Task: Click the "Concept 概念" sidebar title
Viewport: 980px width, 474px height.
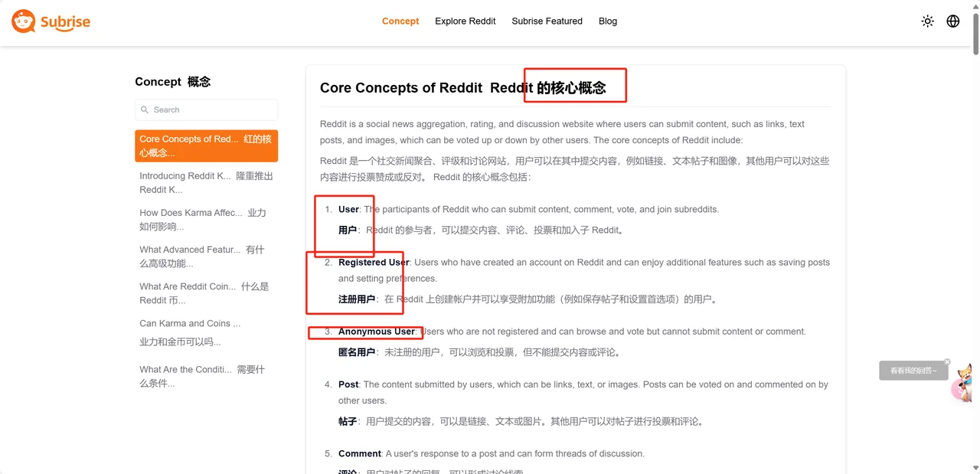Action: click(173, 82)
